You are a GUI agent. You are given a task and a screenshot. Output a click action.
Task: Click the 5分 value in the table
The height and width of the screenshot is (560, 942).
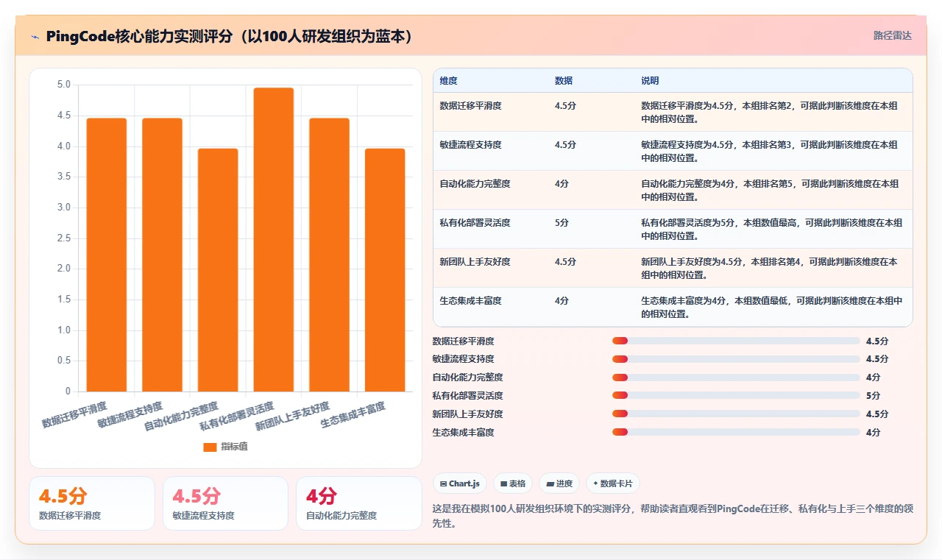point(562,223)
